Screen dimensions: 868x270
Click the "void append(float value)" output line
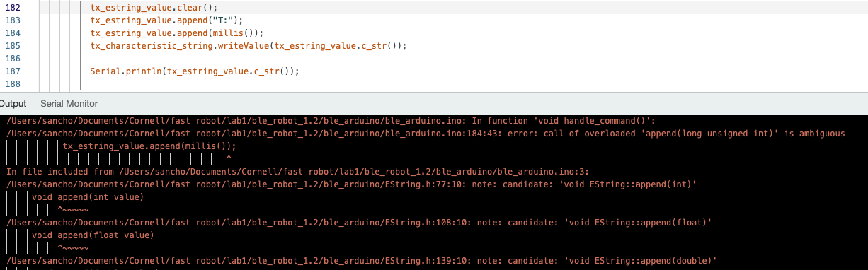[x=93, y=235]
